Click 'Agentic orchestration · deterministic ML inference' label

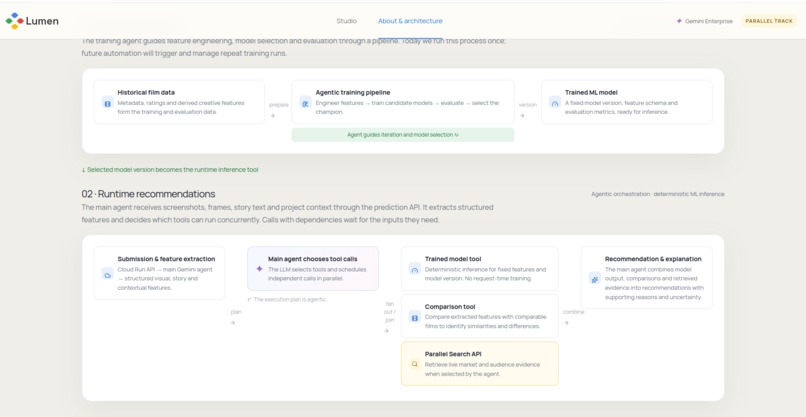click(657, 194)
